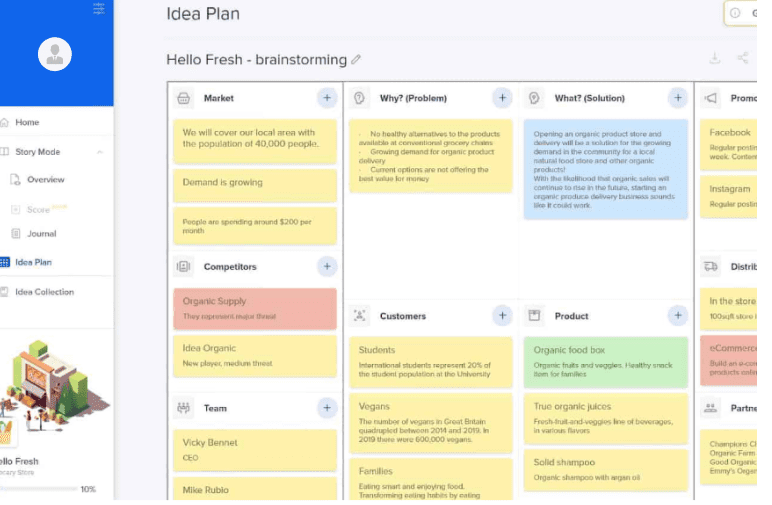Screen dimensions: 772x505
Task: Open the Home page in the sidebar
Action: (27, 122)
